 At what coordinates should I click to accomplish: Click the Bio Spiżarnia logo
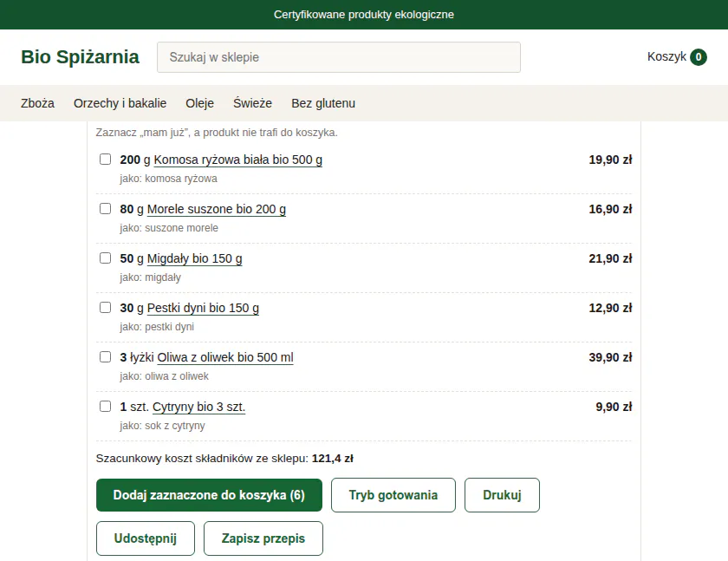point(80,57)
